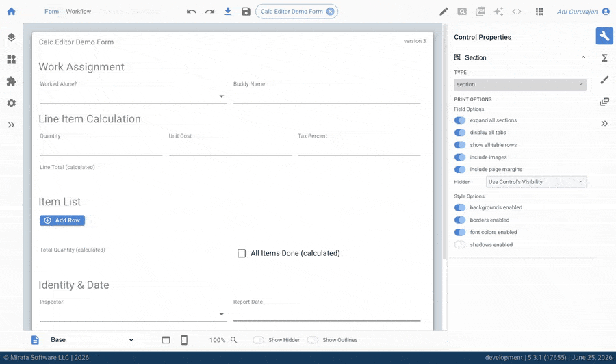Select the Item List section heading
This screenshot has width=616, height=364.
click(x=60, y=201)
